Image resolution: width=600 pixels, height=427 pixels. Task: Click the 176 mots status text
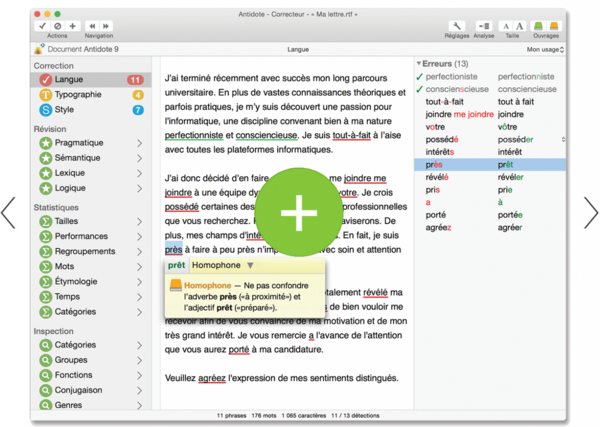(264, 416)
